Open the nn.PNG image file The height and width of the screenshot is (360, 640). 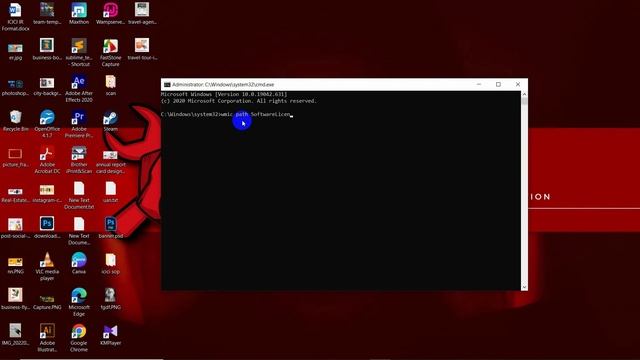click(16, 262)
